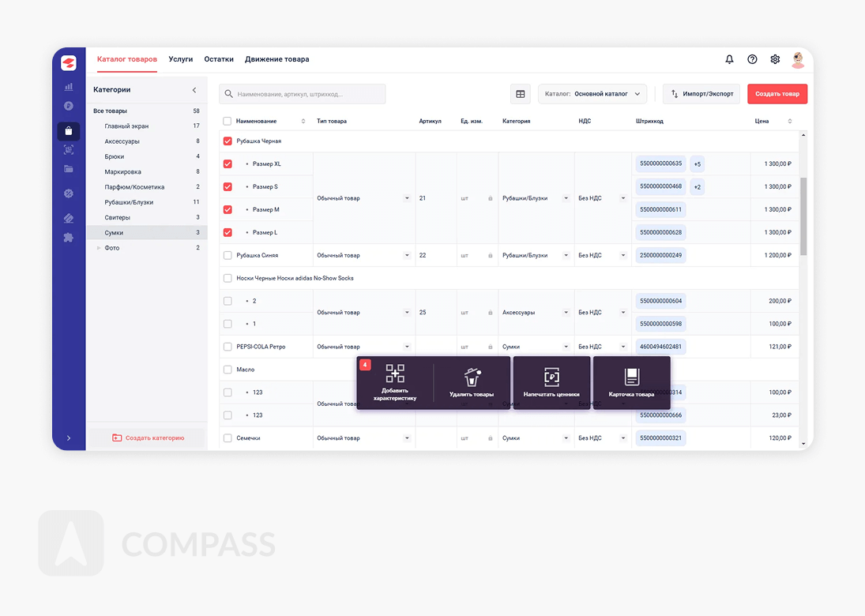Uncheck the Размер XL checkbox
The width and height of the screenshot is (865, 616).
tap(228, 164)
